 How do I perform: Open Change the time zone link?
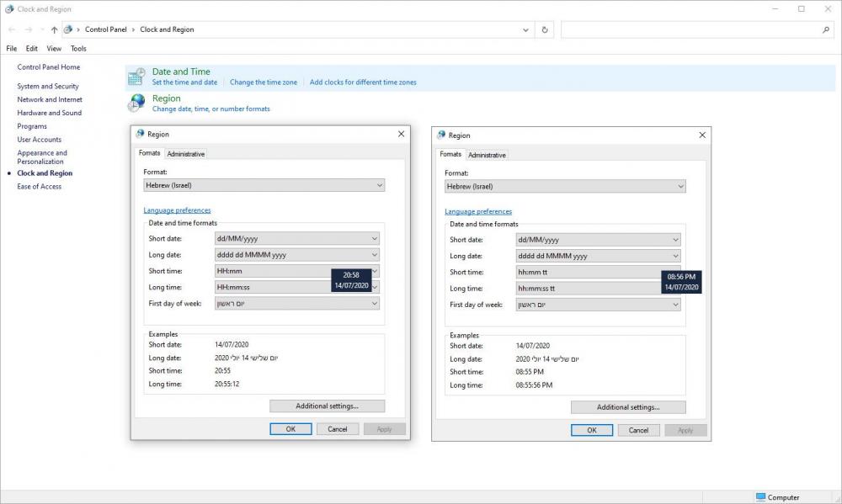point(263,82)
